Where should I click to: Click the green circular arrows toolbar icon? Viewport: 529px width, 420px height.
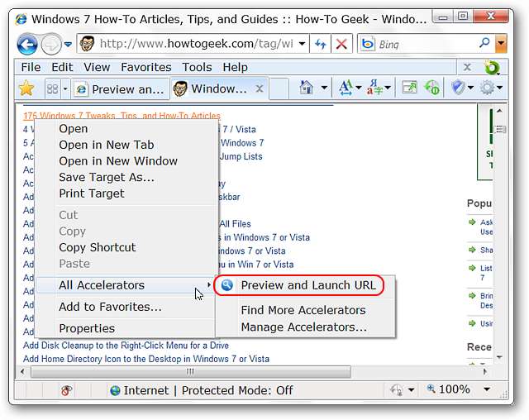click(x=432, y=88)
